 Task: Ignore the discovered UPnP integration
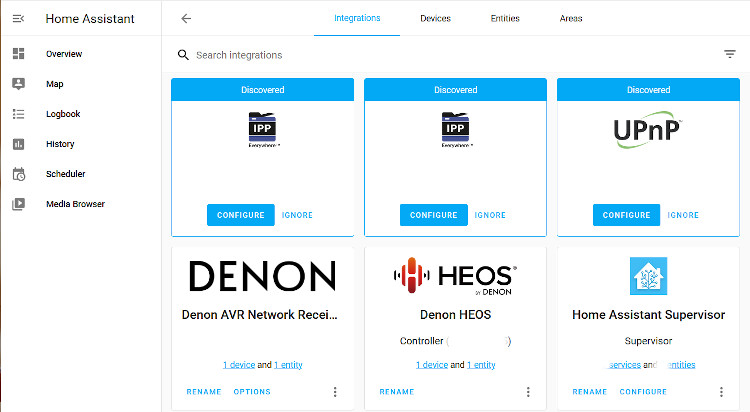coord(683,215)
